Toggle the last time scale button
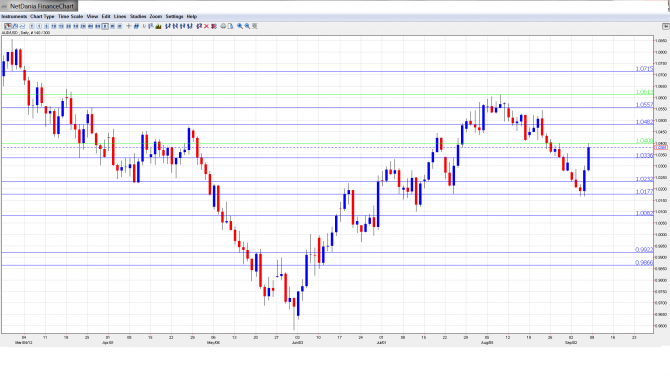 (120, 26)
